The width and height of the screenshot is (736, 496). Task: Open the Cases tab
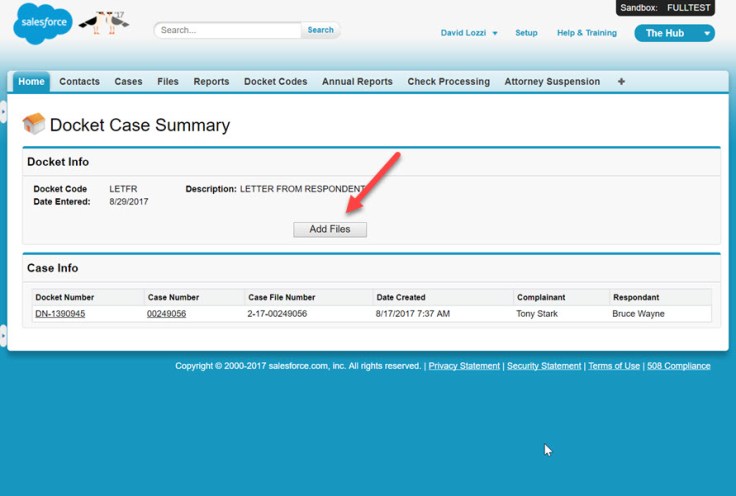click(128, 82)
